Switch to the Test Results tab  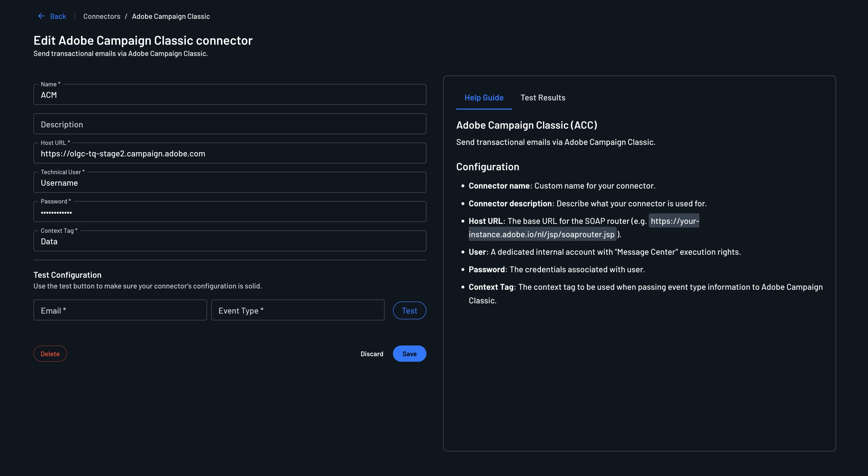pyautogui.click(x=542, y=98)
